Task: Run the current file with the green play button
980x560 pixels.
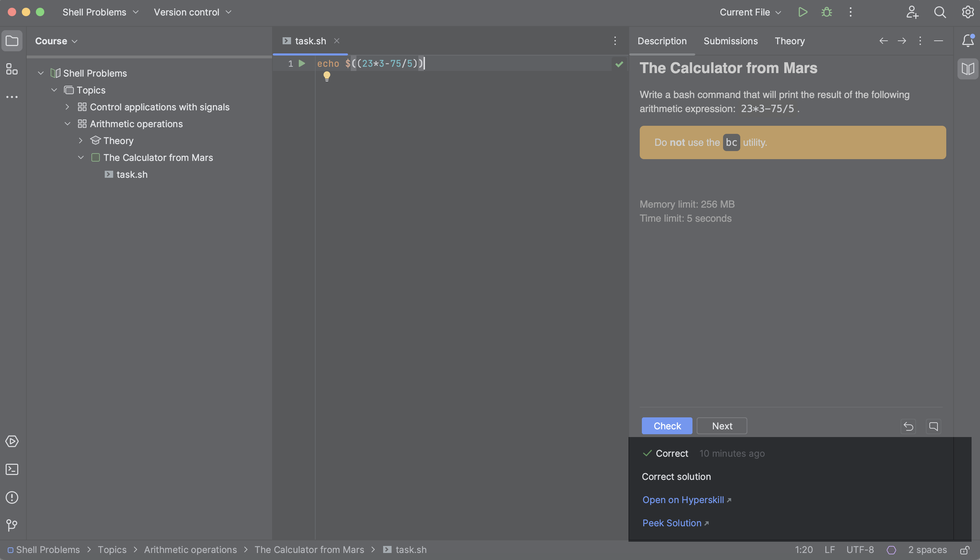Action: [802, 12]
